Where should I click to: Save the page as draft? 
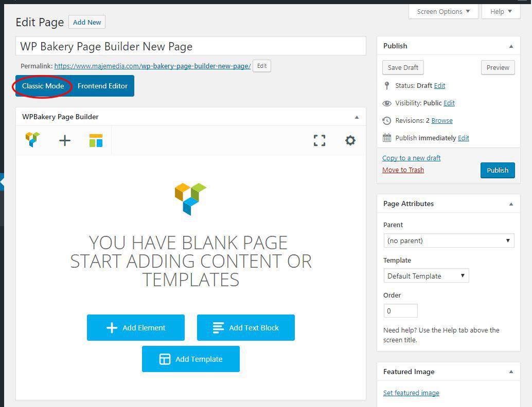click(x=403, y=67)
